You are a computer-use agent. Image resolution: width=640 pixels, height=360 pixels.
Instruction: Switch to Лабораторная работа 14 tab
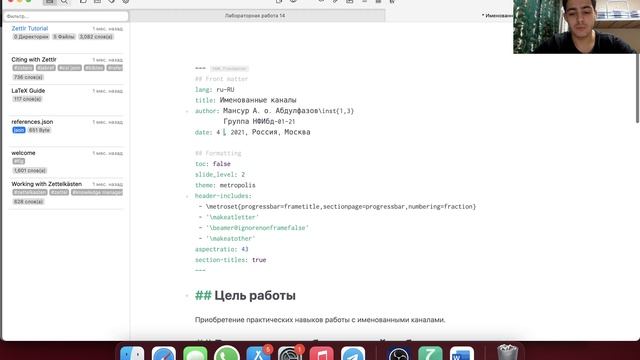pyautogui.click(x=257, y=16)
